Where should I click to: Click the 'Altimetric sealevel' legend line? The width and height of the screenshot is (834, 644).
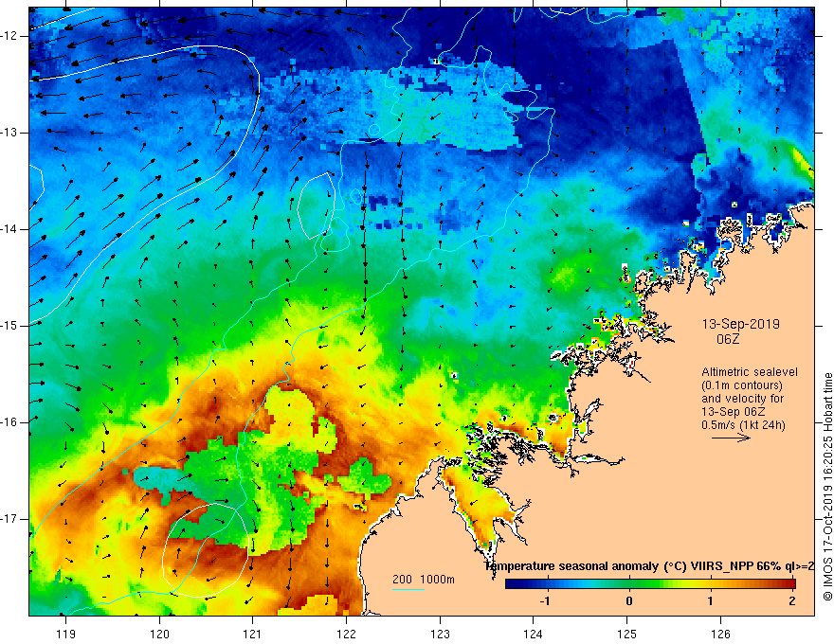point(750,372)
